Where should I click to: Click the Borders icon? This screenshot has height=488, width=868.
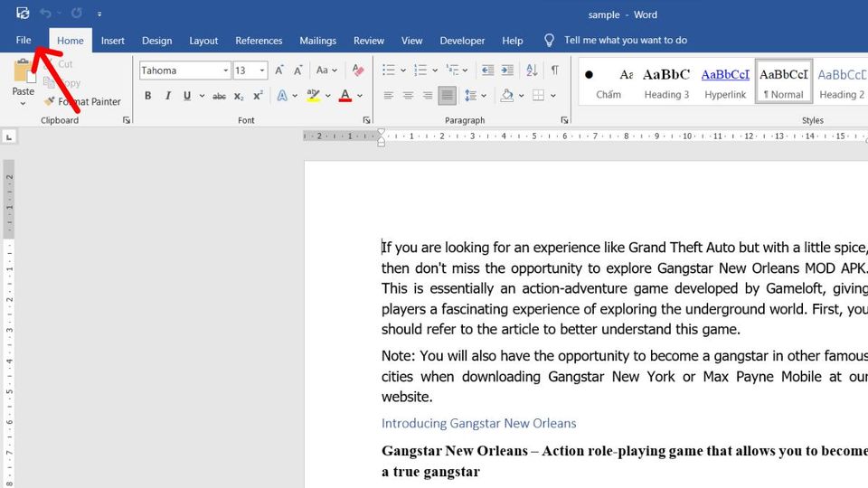pyautogui.click(x=538, y=96)
